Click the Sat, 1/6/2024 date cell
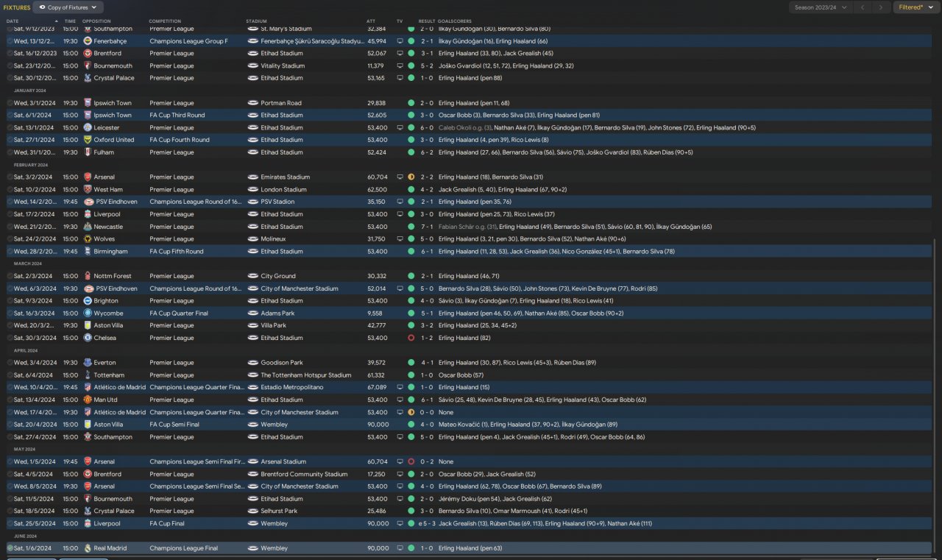The height and width of the screenshot is (560, 942). point(33,548)
